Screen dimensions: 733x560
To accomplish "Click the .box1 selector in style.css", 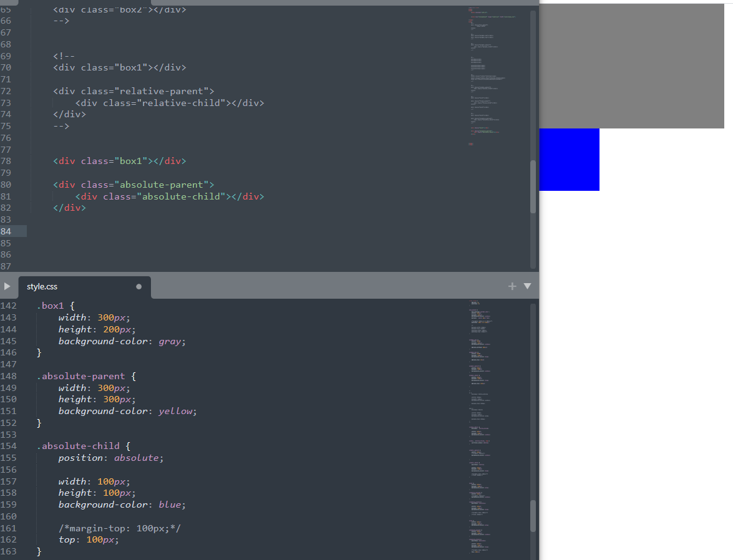I will click(51, 306).
